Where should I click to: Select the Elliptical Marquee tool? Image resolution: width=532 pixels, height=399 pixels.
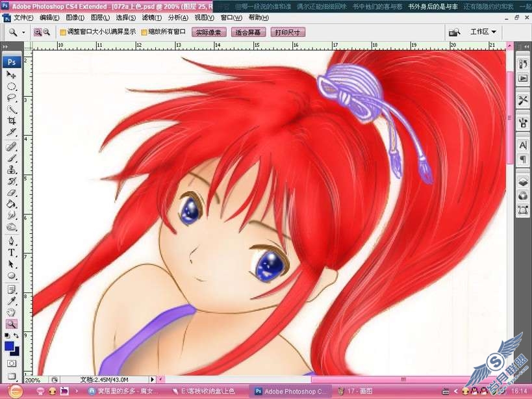click(11, 86)
